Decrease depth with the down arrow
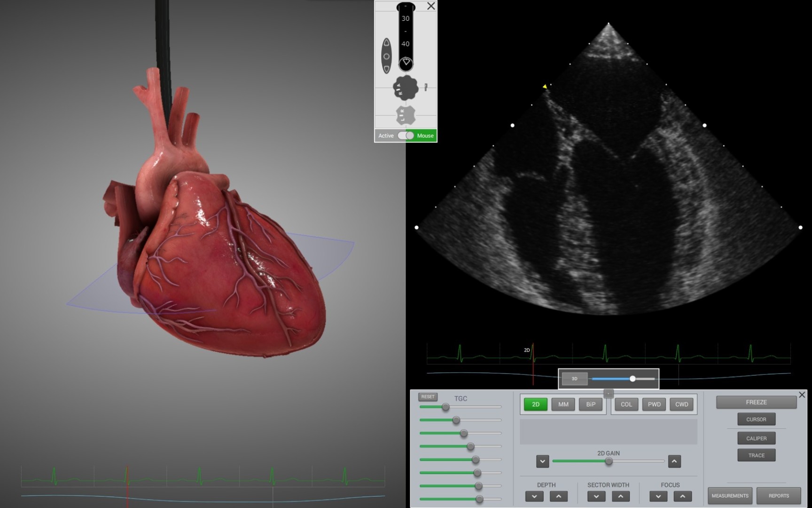812x508 pixels. pos(534,496)
